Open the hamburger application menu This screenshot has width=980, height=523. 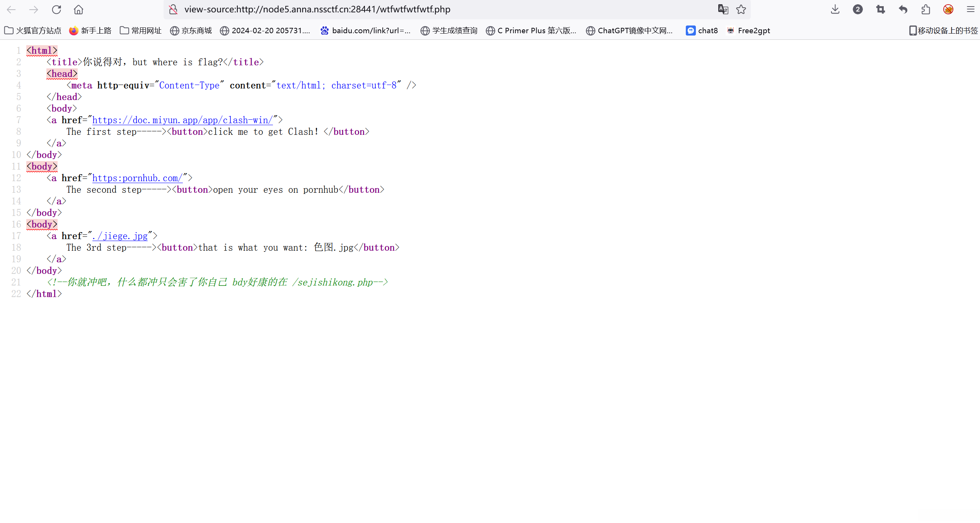coord(971,9)
